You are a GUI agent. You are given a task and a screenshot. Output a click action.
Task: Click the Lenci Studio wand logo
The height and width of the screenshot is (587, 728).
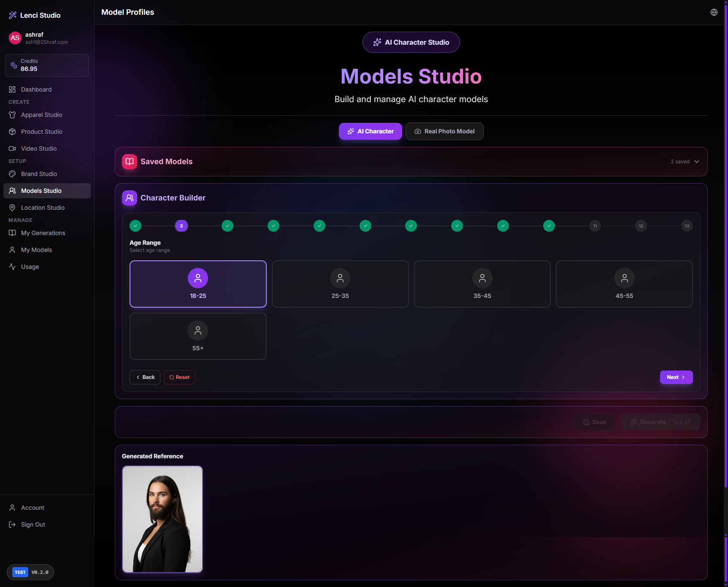point(13,15)
